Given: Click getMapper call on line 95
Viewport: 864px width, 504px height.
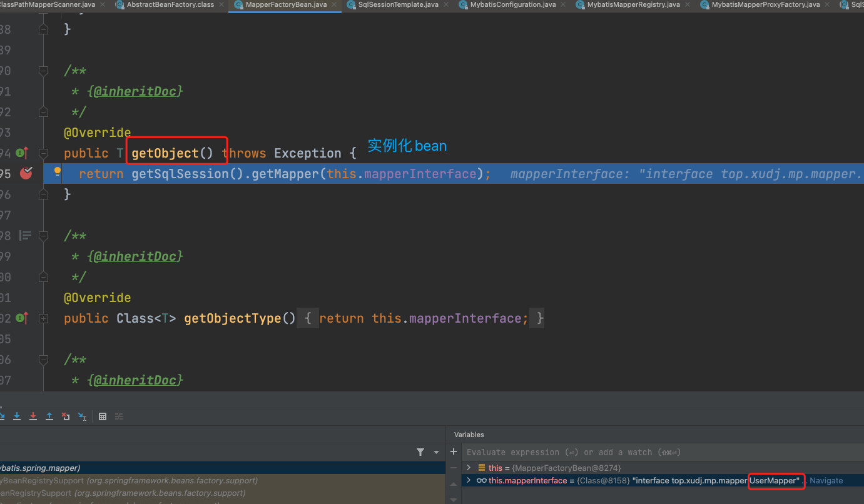Looking at the screenshot, I should [x=285, y=174].
